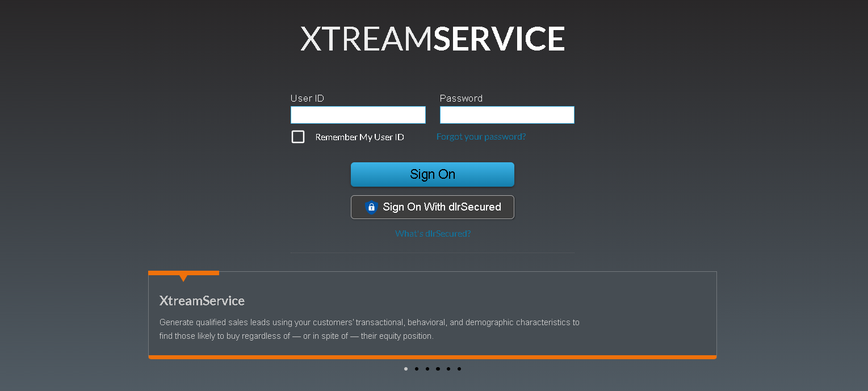This screenshot has height=391, width=868.
Task: Click the carousel description about sales leads
Action: pyautogui.click(x=369, y=329)
